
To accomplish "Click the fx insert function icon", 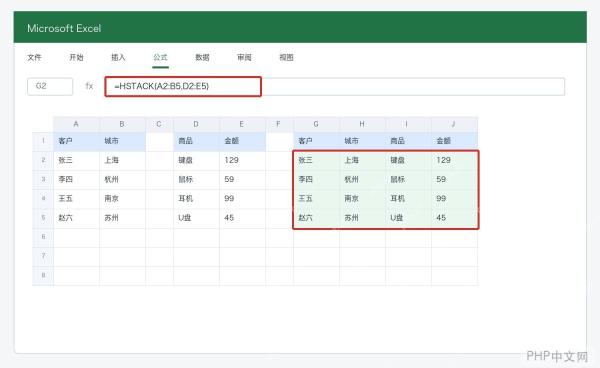I will pyautogui.click(x=89, y=86).
